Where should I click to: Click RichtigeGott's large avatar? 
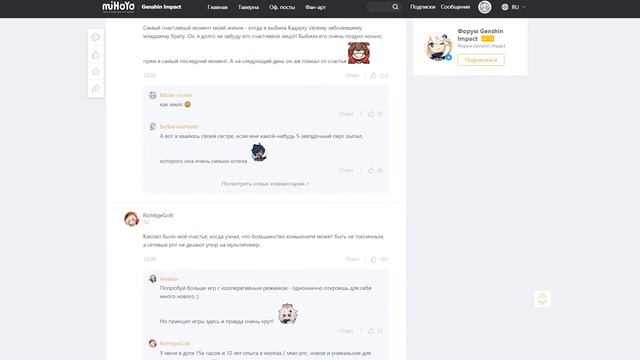[x=131, y=219]
